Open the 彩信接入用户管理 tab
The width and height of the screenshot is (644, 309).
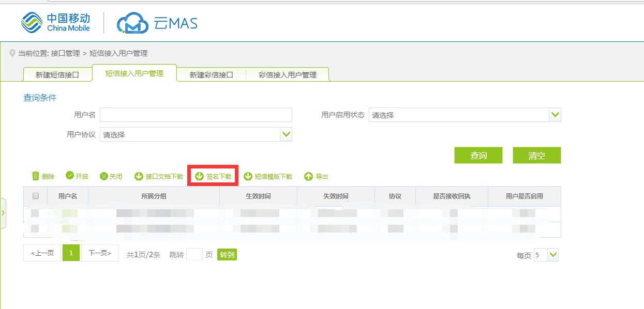tap(288, 75)
